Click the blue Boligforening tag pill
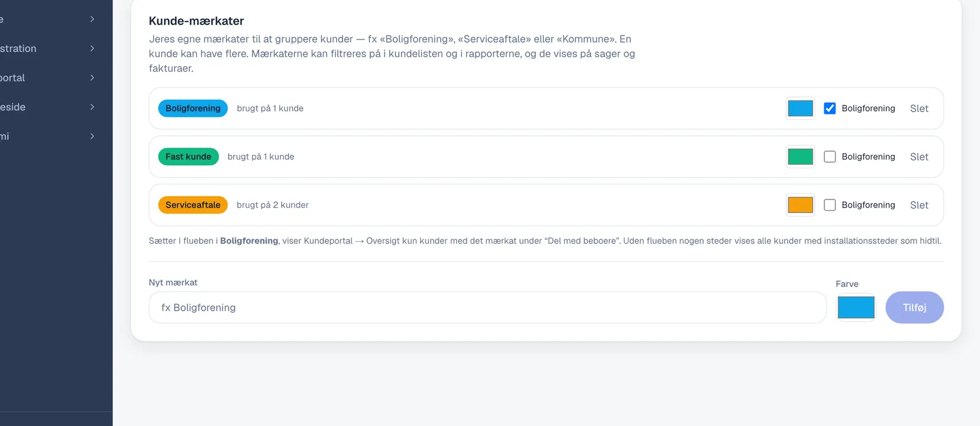 coord(193,108)
